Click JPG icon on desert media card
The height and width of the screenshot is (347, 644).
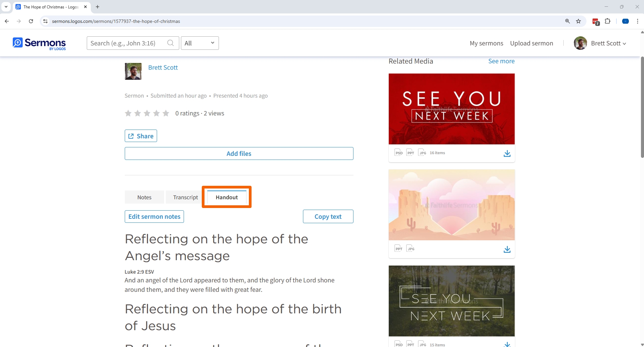[410, 248]
